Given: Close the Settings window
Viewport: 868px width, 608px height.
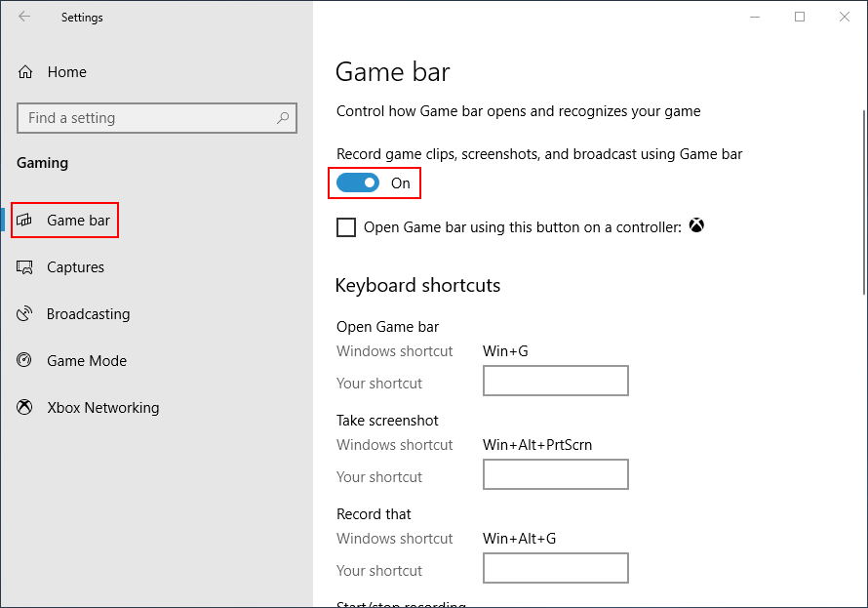Looking at the screenshot, I should click(845, 17).
